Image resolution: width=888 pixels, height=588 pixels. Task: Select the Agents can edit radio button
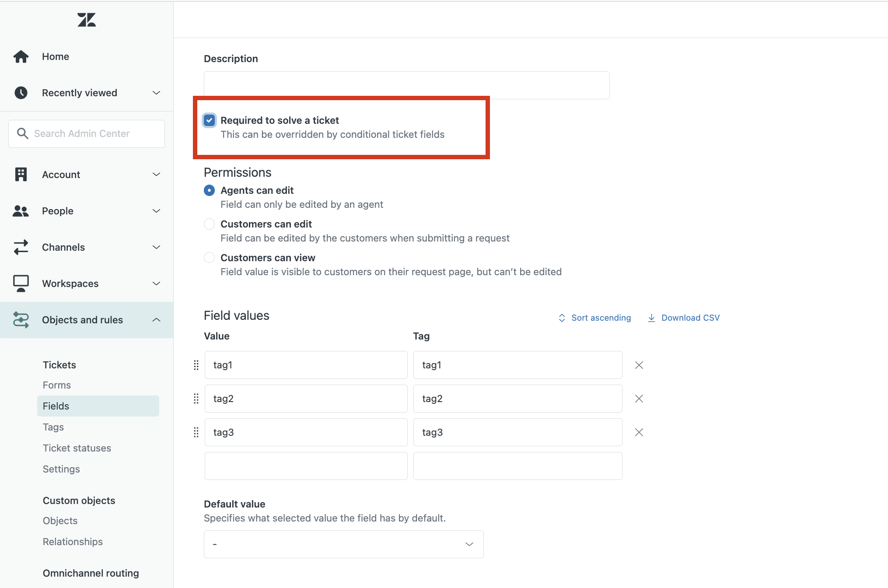tap(209, 190)
